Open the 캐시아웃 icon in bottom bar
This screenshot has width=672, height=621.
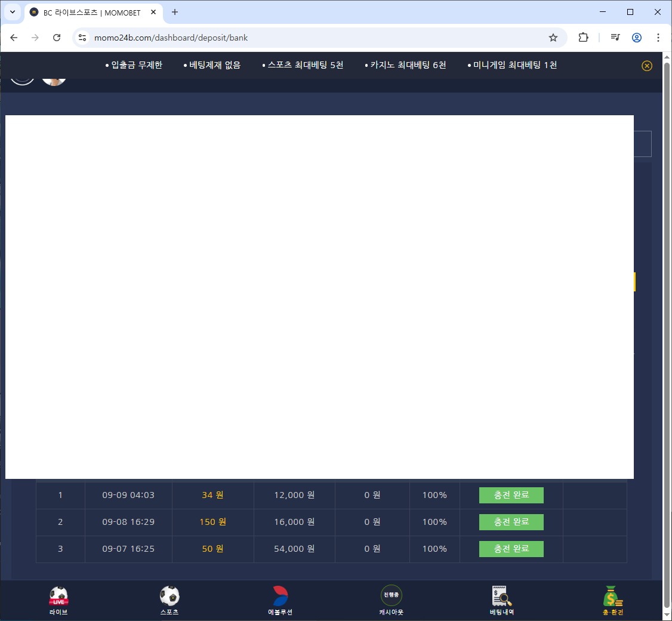(x=391, y=597)
